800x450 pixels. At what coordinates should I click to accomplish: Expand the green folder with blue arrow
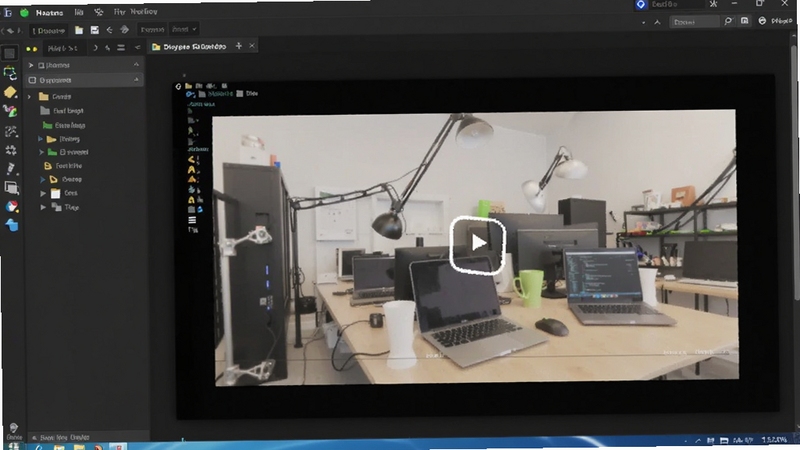pyautogui.click(x=41, y=152)
